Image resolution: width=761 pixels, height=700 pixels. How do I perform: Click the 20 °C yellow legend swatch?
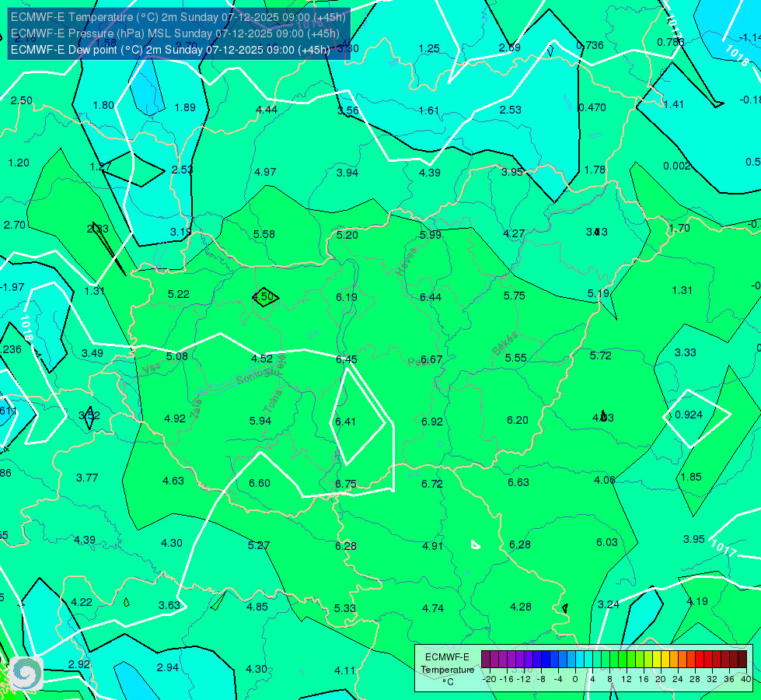(665, 659)
